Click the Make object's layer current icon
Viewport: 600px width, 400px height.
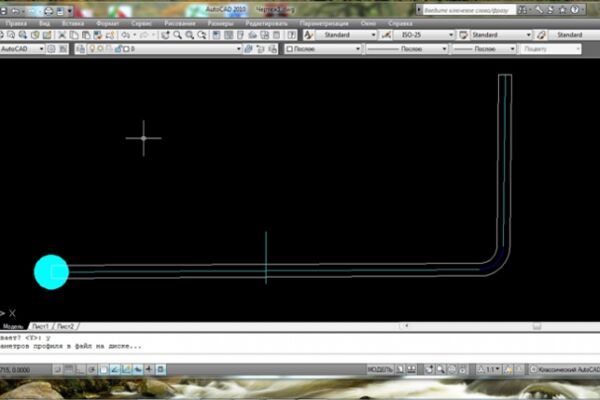click(248, 49)
